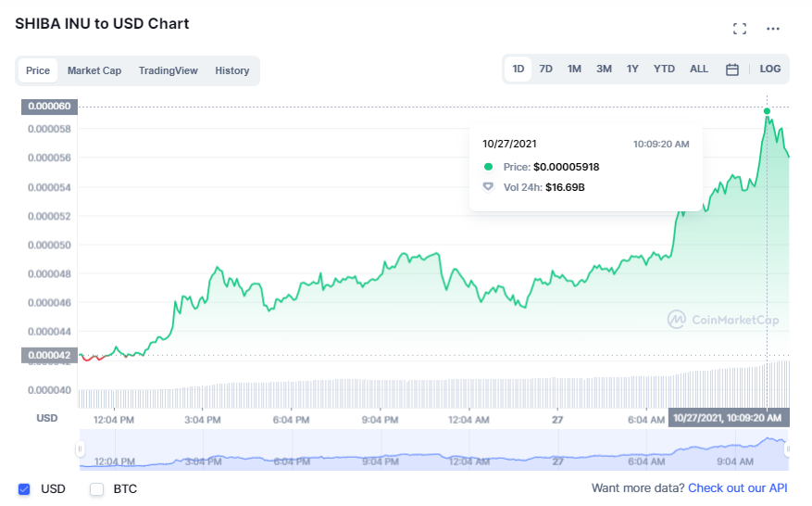Switch to the Market Cap tab
Screen dimensions: 812x506
coord(94,70)
